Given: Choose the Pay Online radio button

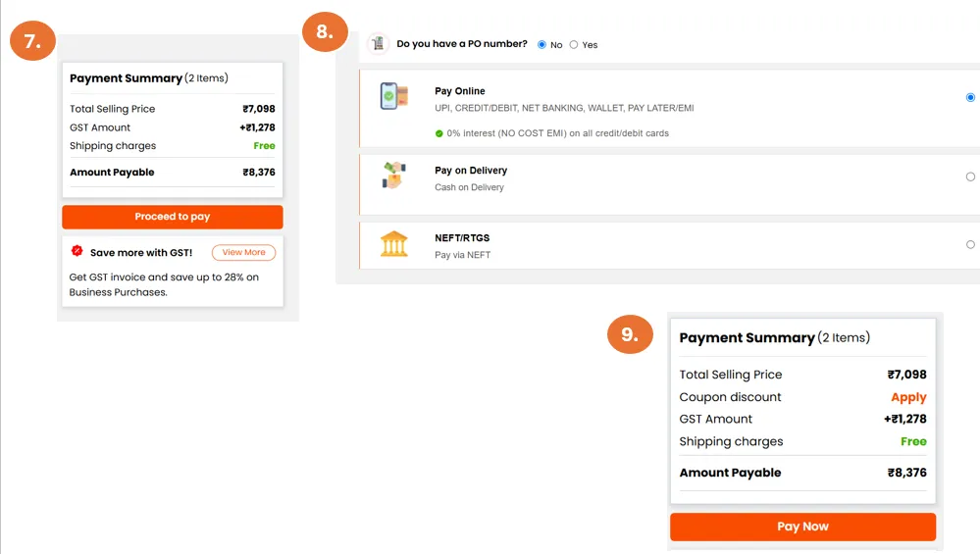Looking at the screenshot, I should (x=970, y=97).
